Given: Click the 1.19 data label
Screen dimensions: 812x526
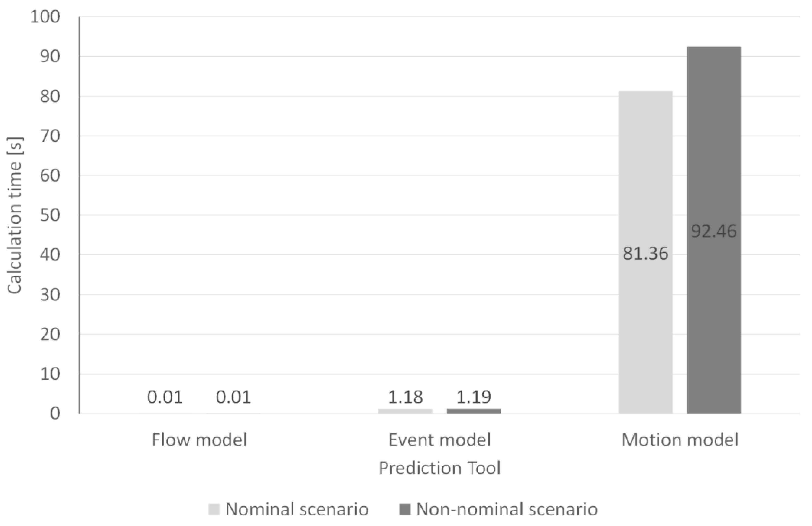Looking at the screenshot, I should point(474,397).
